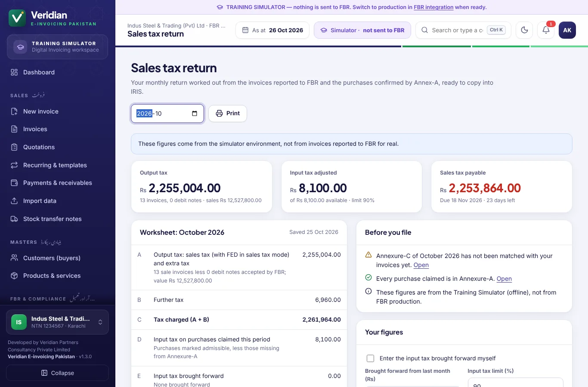Open Dashboard from the sidebar
The width and height of the screenshot is (588, 387).
pos(58,72)
